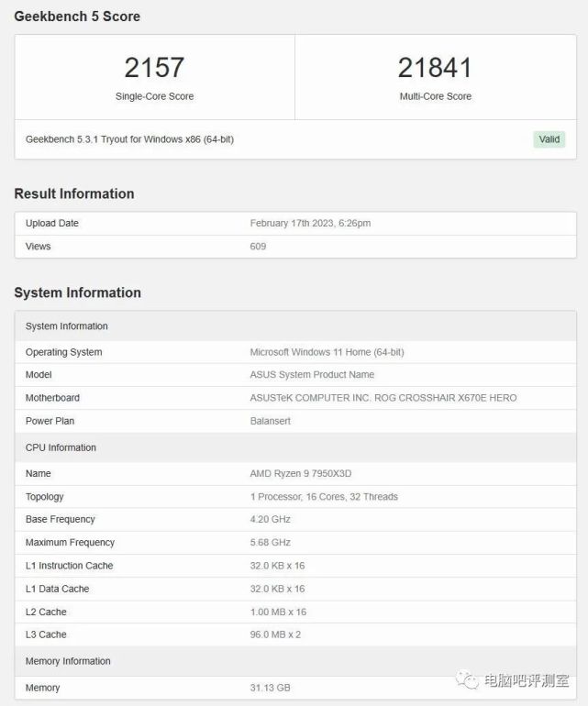This screenshot has width=588, height=706.
Task: Select the date February 17th 2023, 6:26pm
Action: click(x=310, y=224)
